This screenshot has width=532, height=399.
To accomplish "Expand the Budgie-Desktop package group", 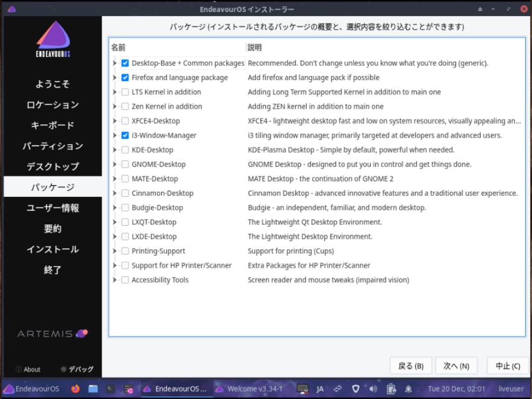I will tap(114, 208).
